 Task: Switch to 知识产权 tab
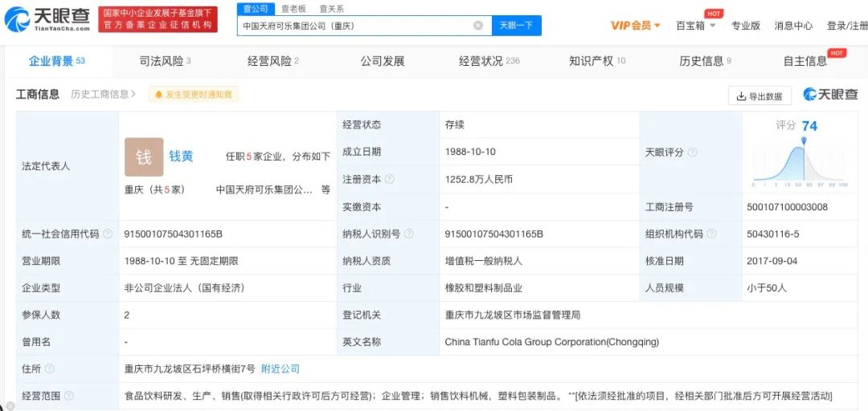coord(597,61)
